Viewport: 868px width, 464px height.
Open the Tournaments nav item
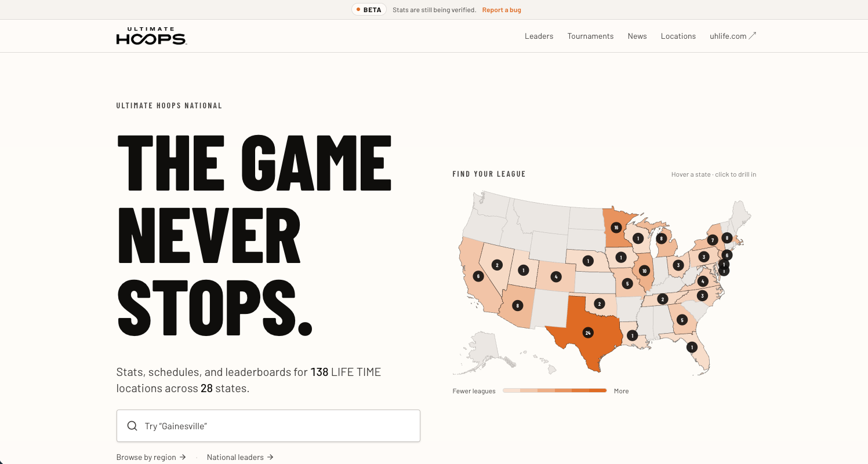[590, 36]
